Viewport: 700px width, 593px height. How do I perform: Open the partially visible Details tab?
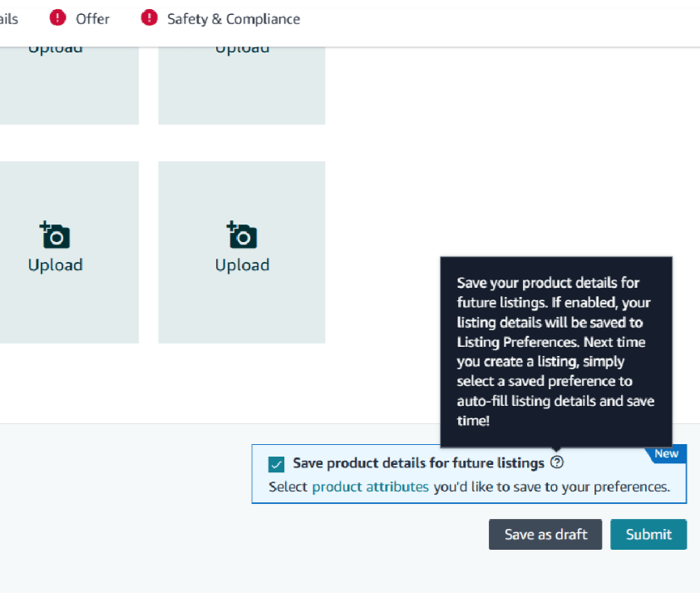[8, 19]
